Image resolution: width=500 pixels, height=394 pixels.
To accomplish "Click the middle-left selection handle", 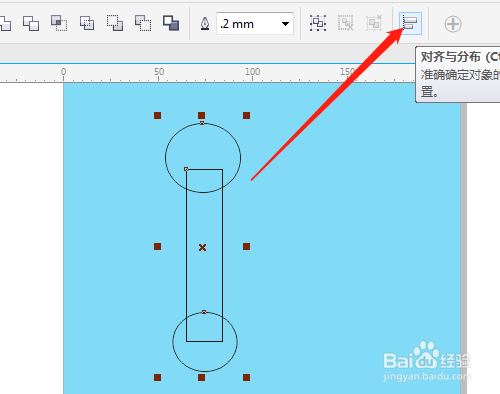I will (158, 246).
